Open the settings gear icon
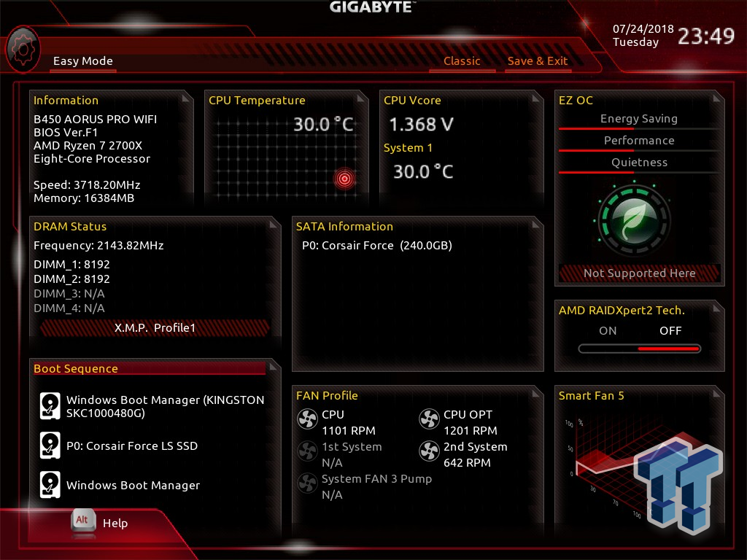 23,50
